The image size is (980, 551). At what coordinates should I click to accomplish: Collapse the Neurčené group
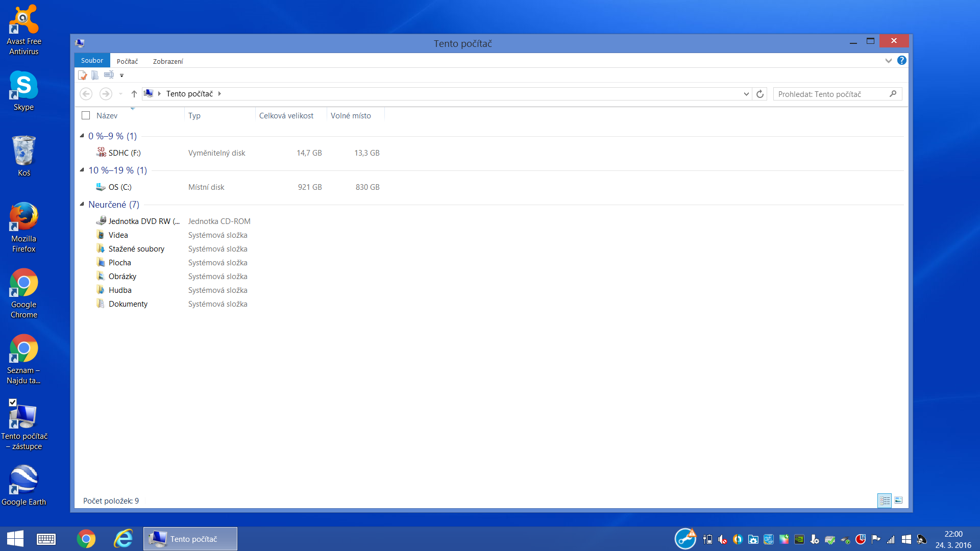pos(82,204)
